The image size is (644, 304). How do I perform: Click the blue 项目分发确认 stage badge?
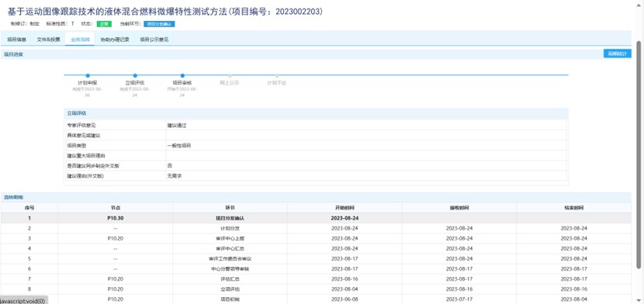(159, 24)
